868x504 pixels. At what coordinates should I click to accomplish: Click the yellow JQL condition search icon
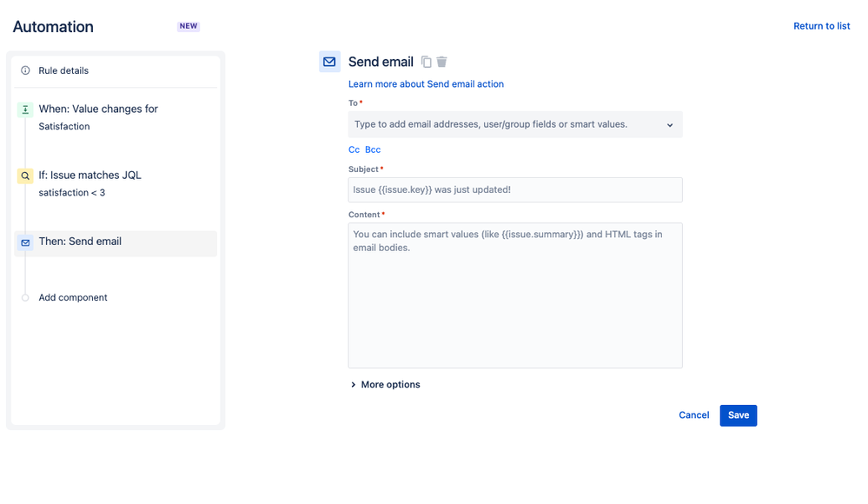click(x=25, y=176)
